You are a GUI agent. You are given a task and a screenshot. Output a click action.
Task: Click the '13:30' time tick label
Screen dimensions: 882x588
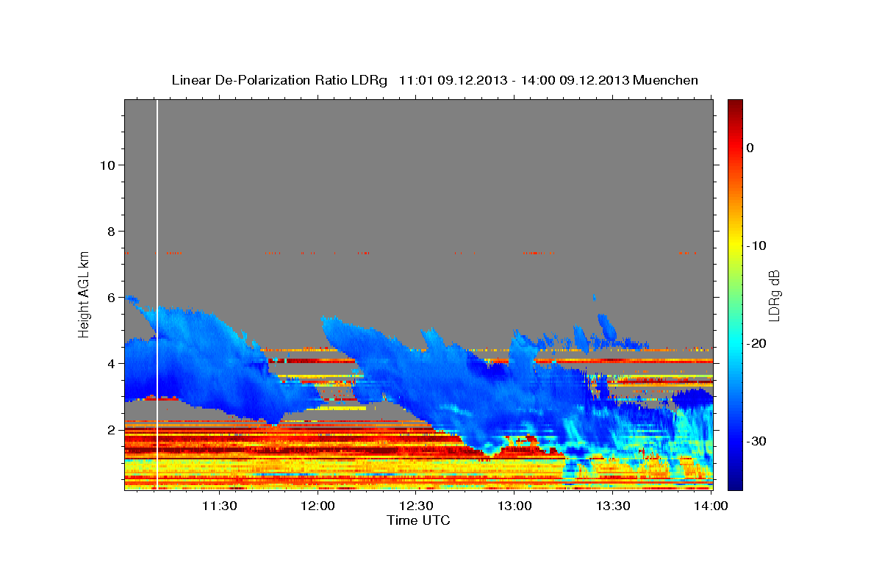(613, 506)
